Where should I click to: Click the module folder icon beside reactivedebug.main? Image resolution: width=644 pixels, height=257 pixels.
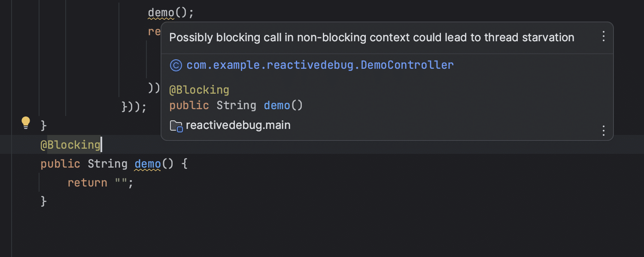pyautogui.click(x=176, y=125)
